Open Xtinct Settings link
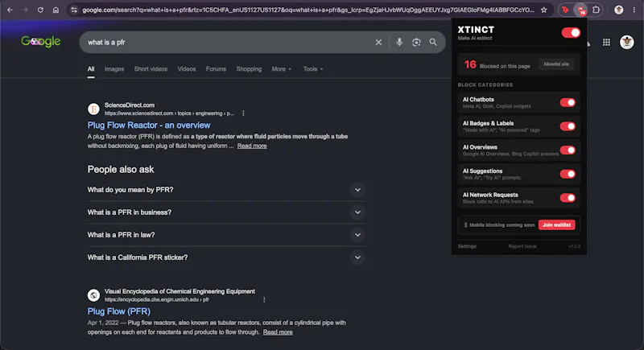Viewport: 644px width, 350px height. coord(467,246)
